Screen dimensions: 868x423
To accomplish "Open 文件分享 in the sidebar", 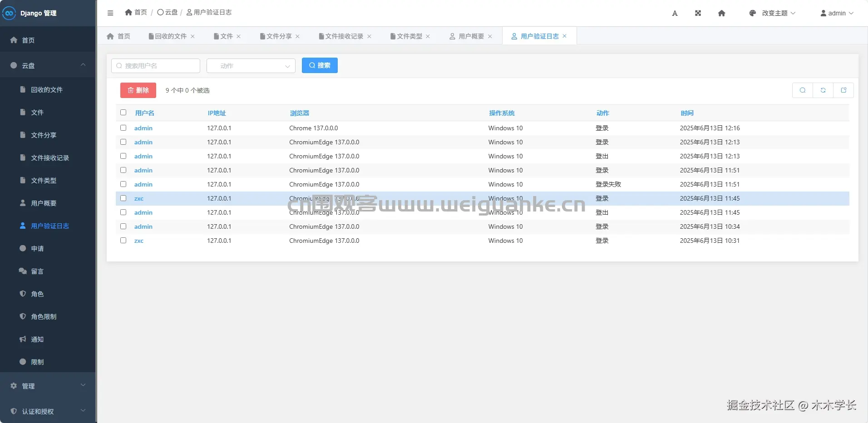I will (x=48, y=135).
